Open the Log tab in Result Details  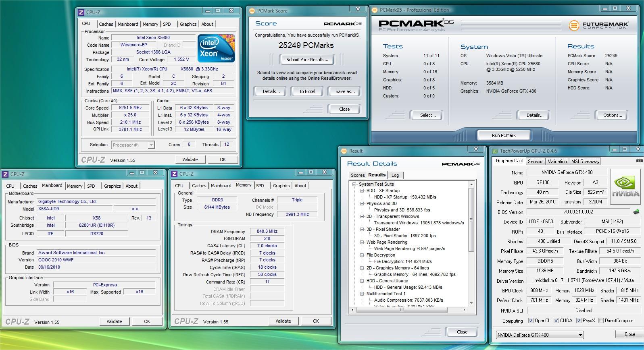pyautogui.click(x=395, y=175)
